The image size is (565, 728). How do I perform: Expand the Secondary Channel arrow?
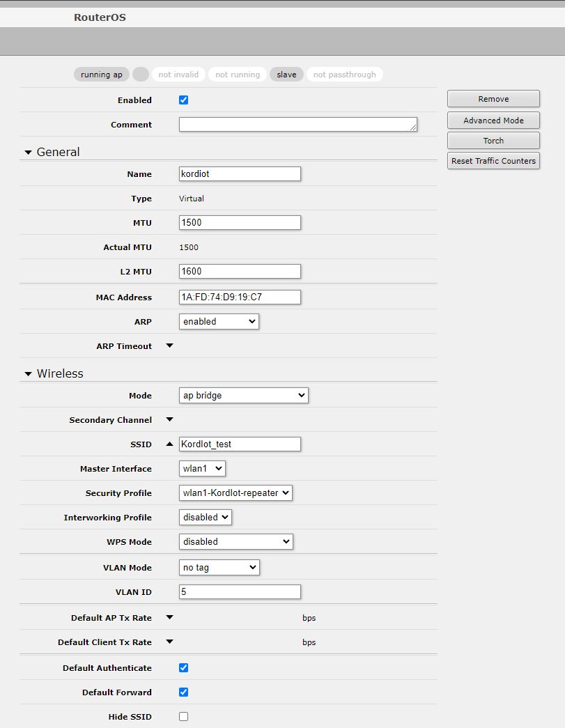169,419
